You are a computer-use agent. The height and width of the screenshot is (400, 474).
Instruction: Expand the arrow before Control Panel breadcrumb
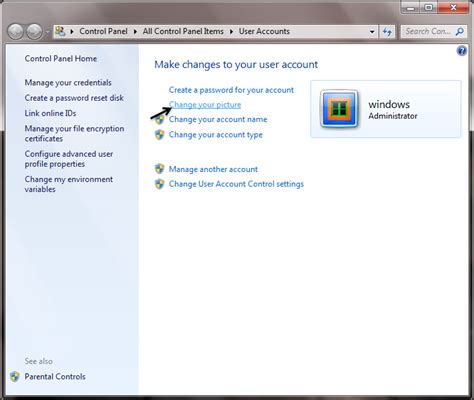[x=72, y=32]
